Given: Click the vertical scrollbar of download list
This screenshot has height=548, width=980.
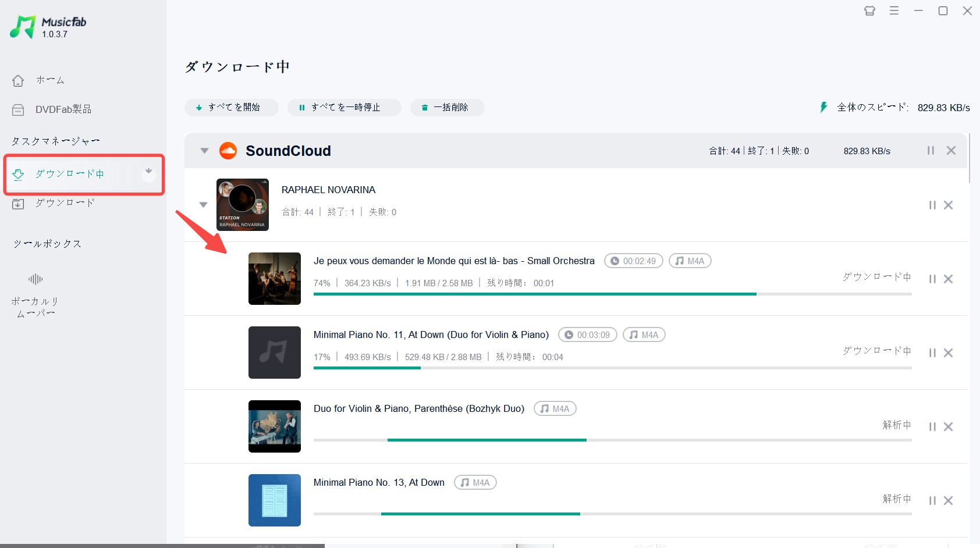Looking at the screenshot, I should coord(970,158).
